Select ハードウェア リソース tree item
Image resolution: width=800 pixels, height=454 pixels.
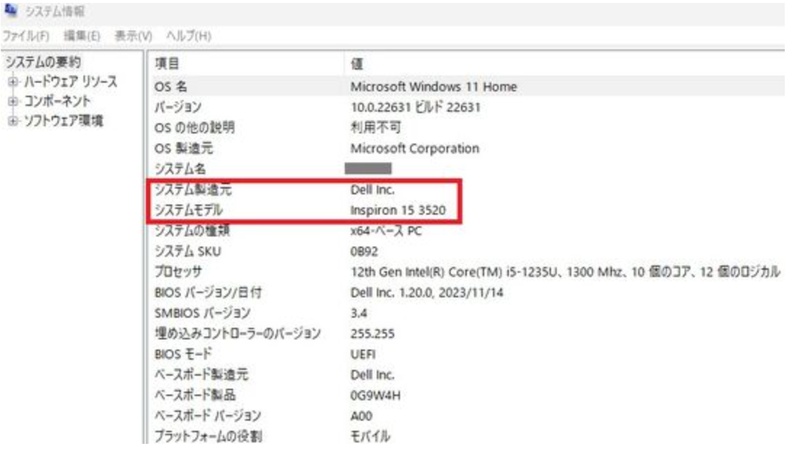pyautogui.click(x=70, y=82)
